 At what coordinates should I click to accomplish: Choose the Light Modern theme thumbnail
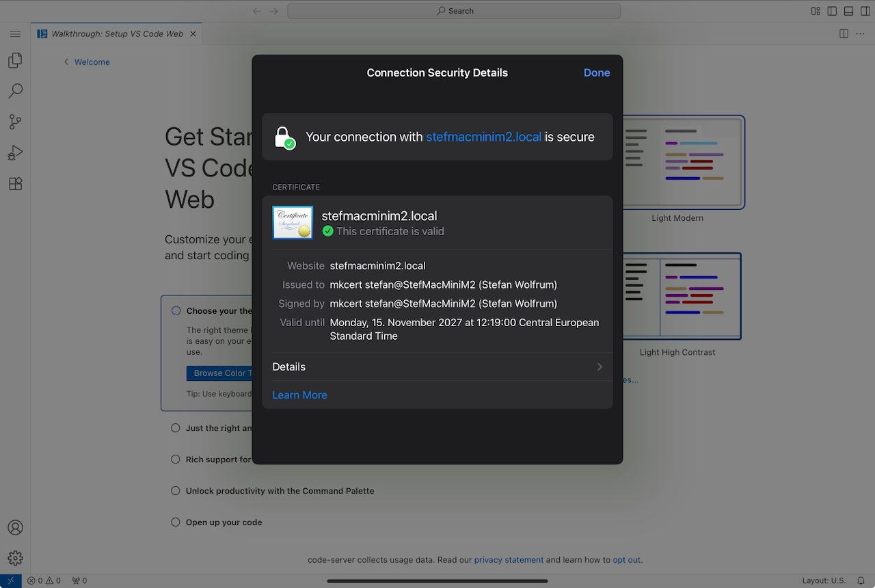coord(683,162)
